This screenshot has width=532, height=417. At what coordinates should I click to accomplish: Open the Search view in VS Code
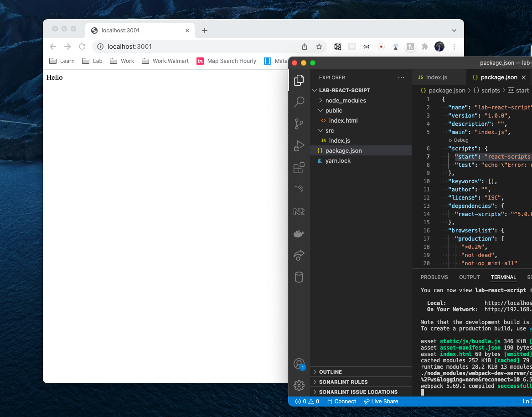(299, 102)
